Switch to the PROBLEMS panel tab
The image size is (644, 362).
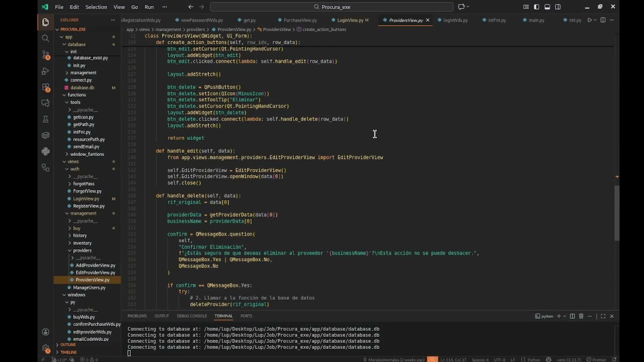(137, 316)
